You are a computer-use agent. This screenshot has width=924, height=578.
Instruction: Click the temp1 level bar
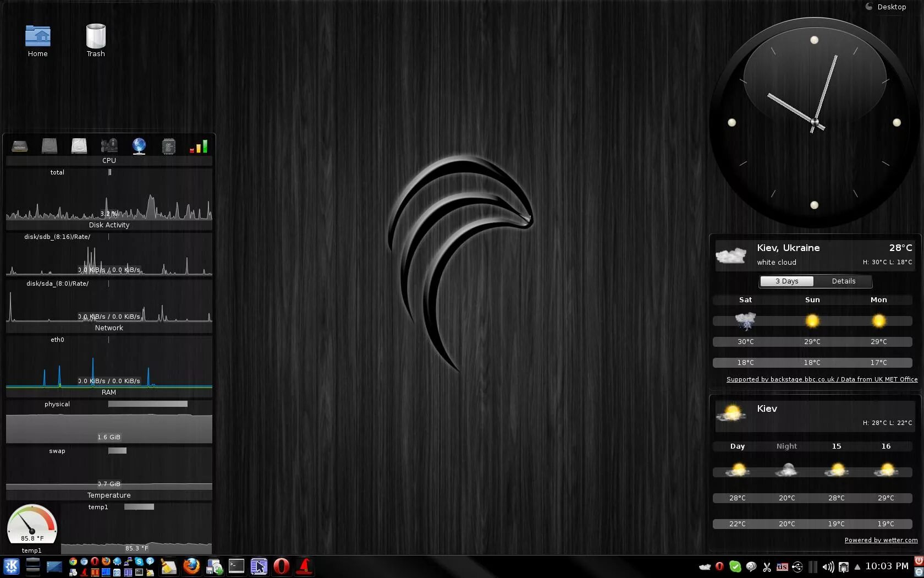pos(139,507)
